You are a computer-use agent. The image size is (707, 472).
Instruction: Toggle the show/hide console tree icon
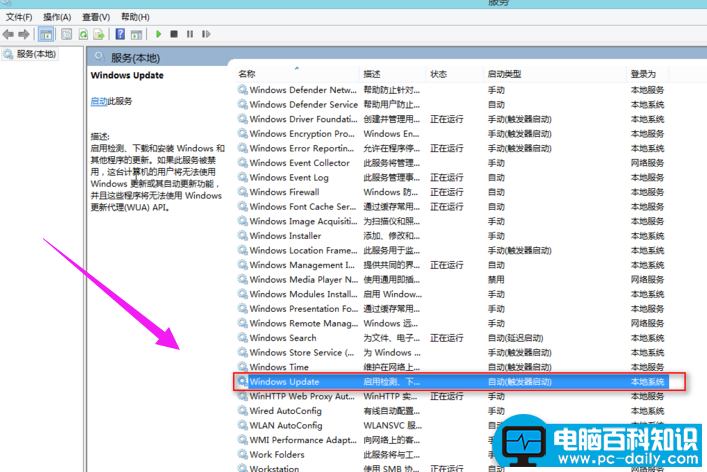point(46,34)
